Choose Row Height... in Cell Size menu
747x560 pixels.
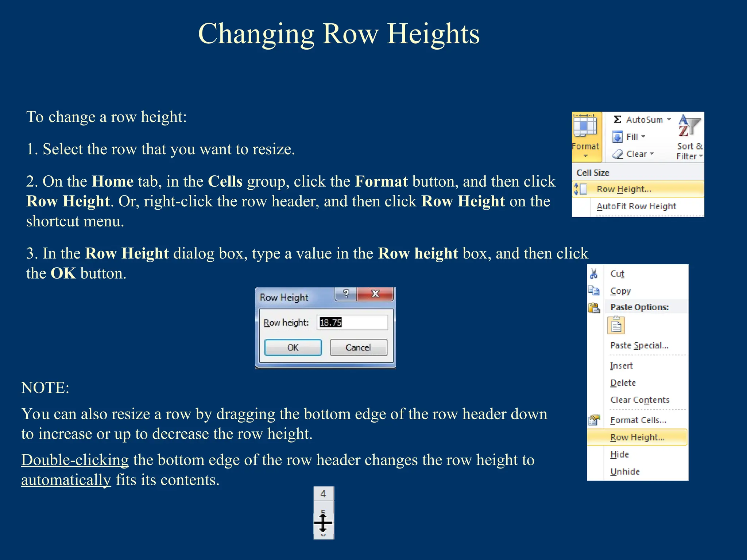click(638, 189)
